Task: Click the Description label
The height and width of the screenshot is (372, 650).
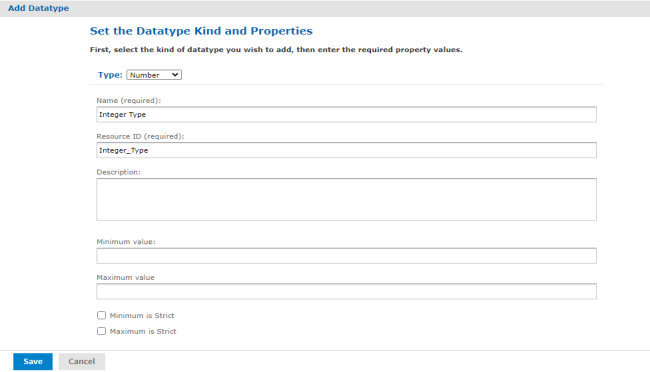Action: tap(119, 172)
